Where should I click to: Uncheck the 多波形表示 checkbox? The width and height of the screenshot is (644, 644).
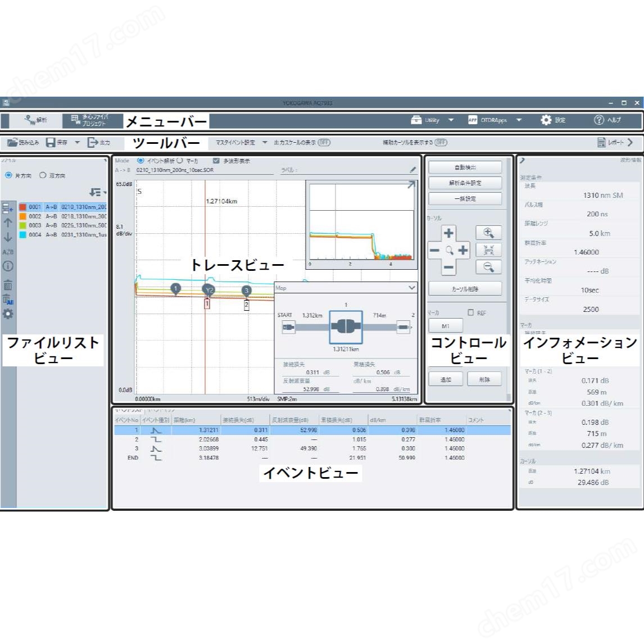tap(216, 161)
